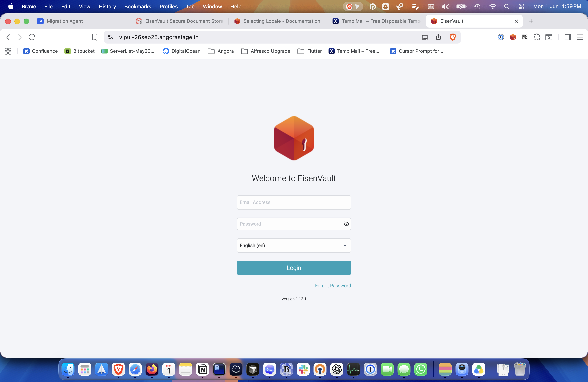The image size is (588, 382).
Task: Click the install app icon in address bar
Action: (x=425, y=37)
